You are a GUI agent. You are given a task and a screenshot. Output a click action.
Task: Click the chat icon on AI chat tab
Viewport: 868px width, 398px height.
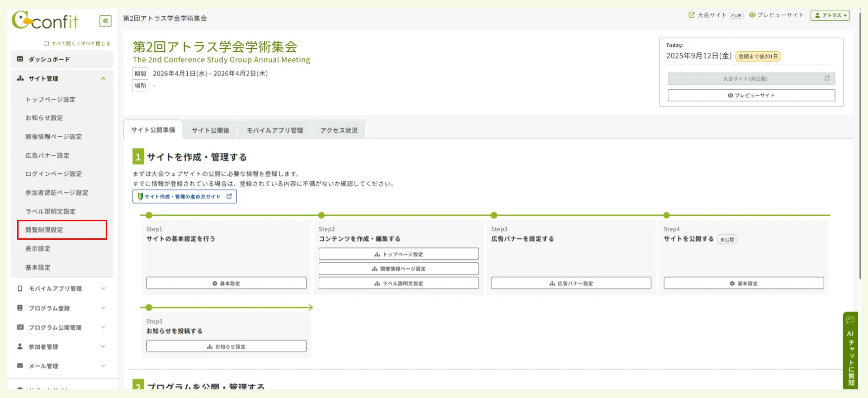point(850,320)
